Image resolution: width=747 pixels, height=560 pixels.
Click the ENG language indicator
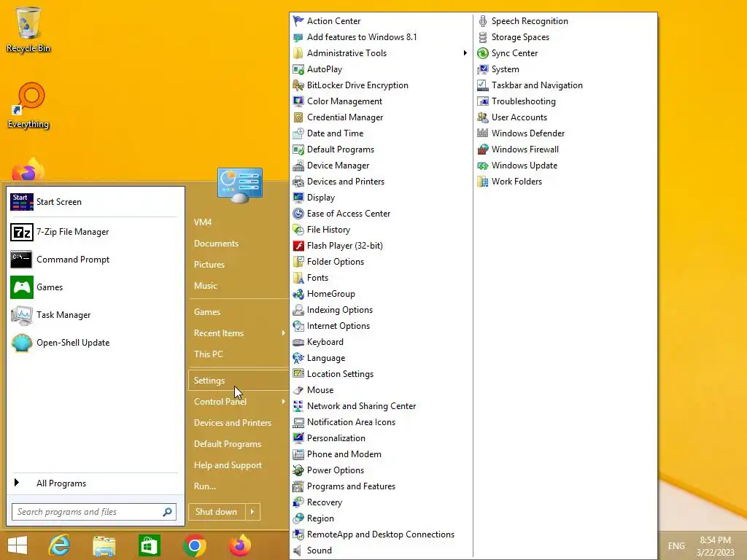point(676,545)
